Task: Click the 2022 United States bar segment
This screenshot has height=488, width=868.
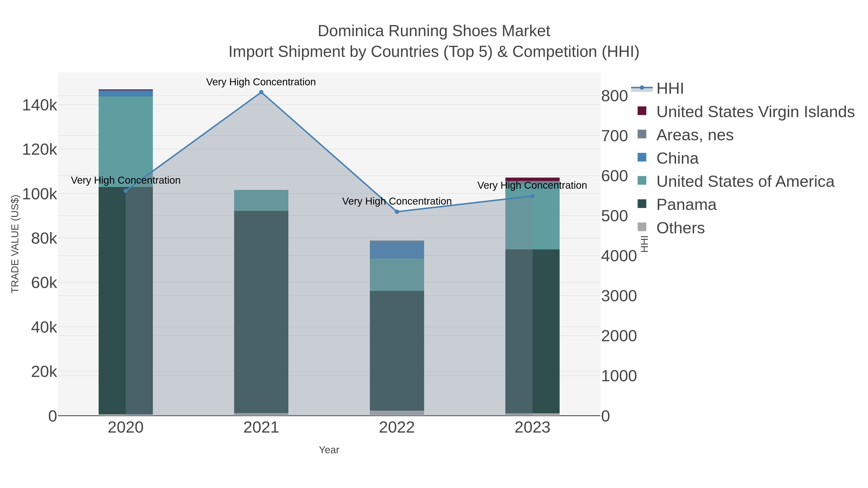Action: pos(397,275)
